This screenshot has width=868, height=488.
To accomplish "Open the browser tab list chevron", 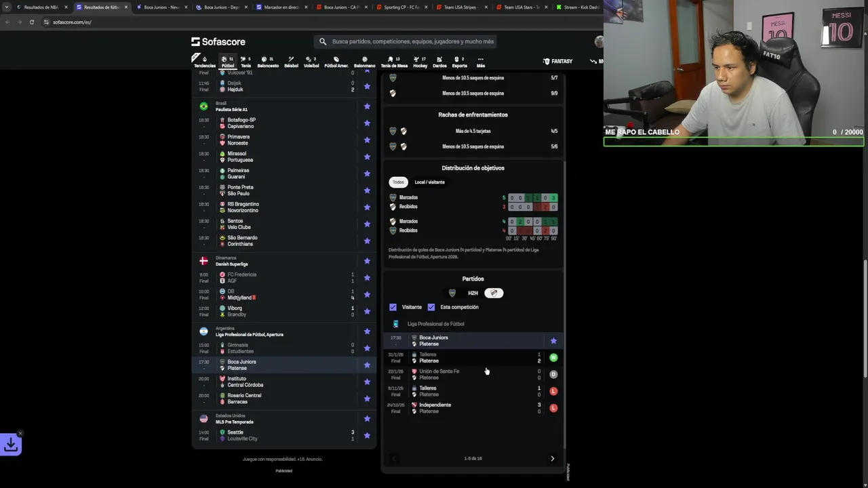I will click(7, 7).
